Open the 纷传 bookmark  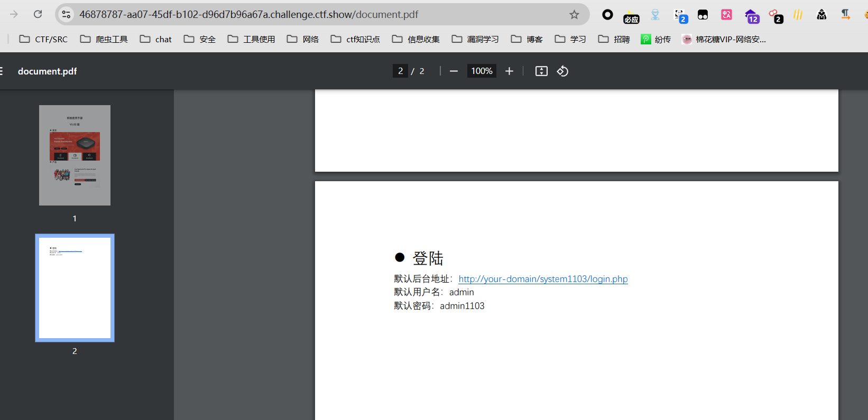[655, 39]
